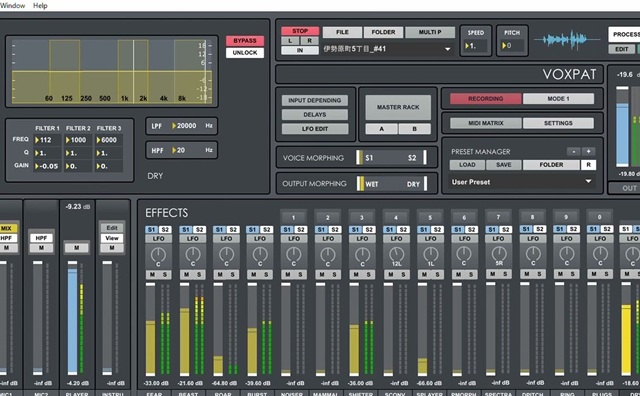This screenshot has height=396, width=640.
Task: Click the Voice Morphing S1-S2 slider
Action: 391,158
